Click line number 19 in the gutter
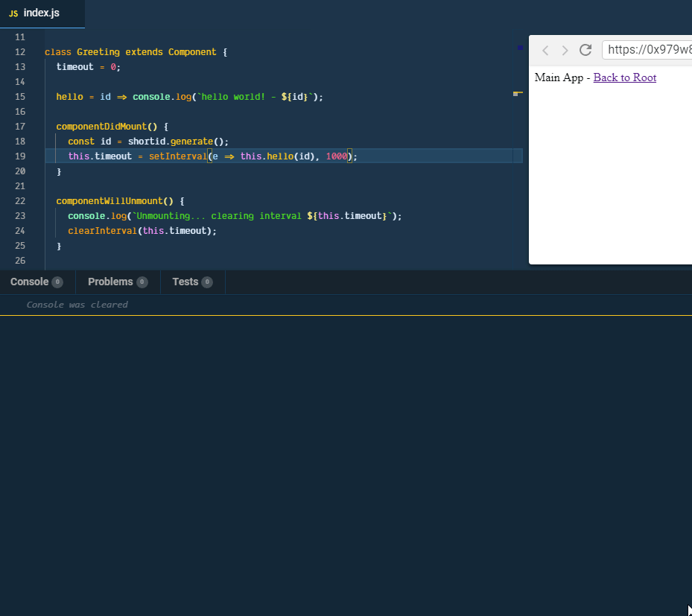 point(20,156)
